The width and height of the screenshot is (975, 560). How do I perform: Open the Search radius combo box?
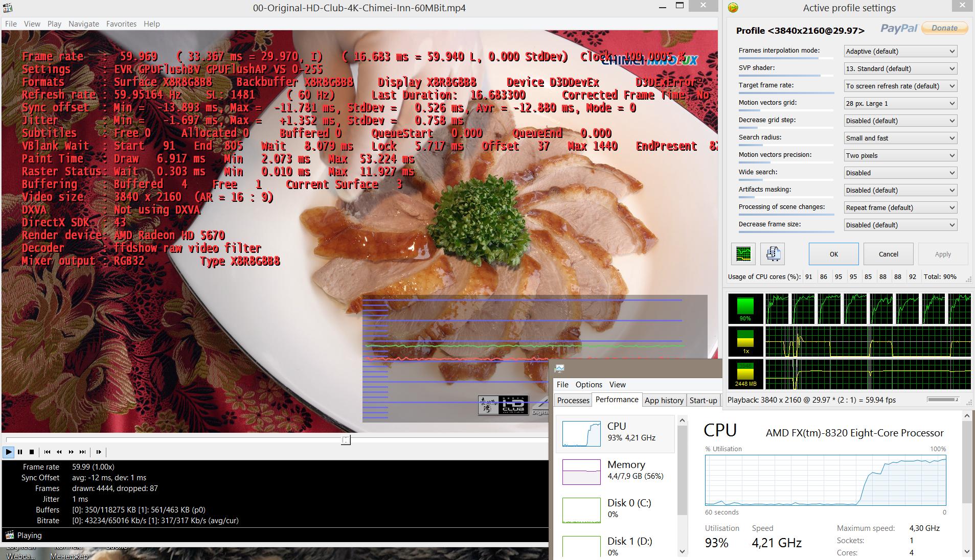click(x=900, y=138)
